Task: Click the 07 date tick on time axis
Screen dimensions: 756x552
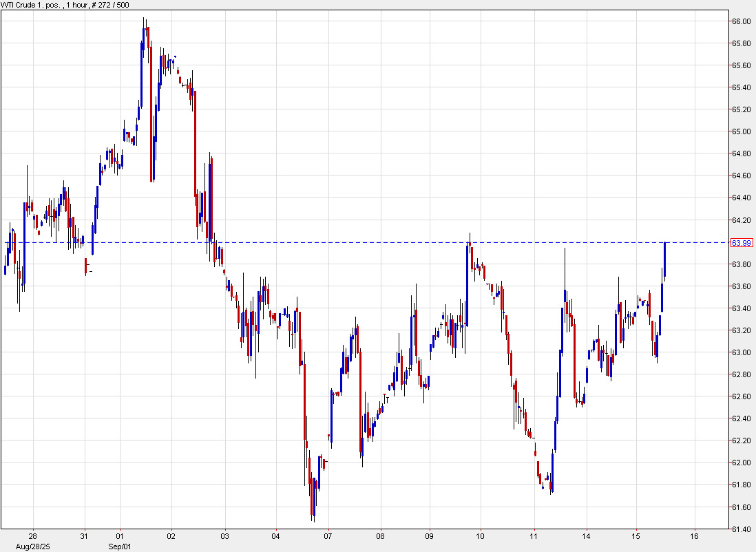Action: [x=328, y=536]
